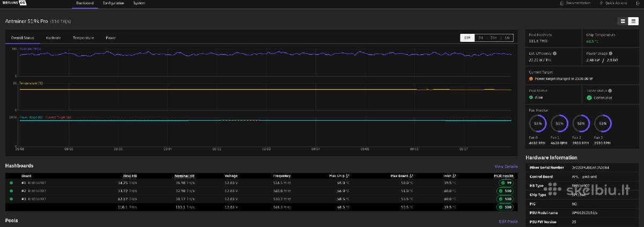Open the Edit Pools link
644x227 pixels.
click(x=508, y=222)
